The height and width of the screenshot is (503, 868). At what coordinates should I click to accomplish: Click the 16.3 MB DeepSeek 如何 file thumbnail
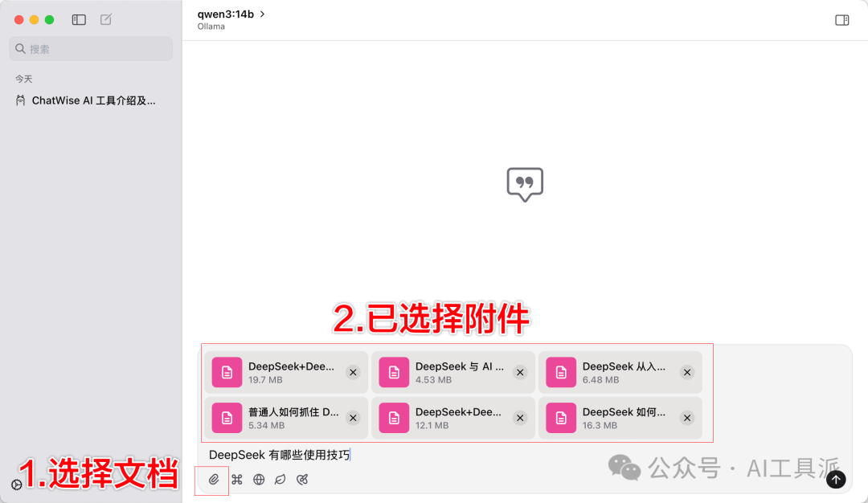coord(561,418)
